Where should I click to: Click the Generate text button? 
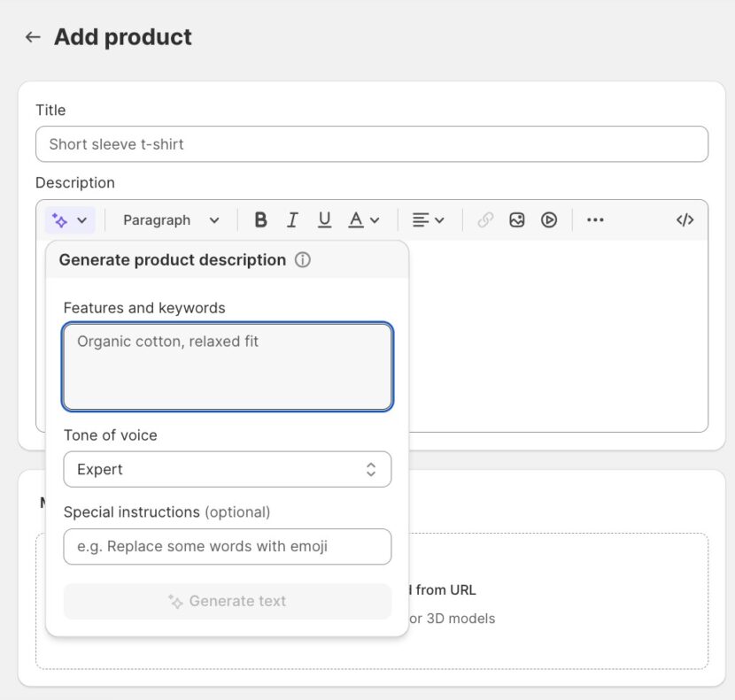tap(227, 601)
